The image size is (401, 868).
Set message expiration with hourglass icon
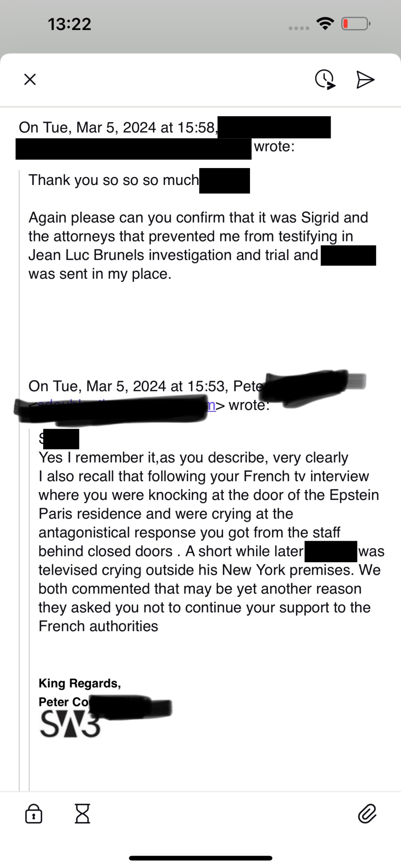(x=83, y=814)
